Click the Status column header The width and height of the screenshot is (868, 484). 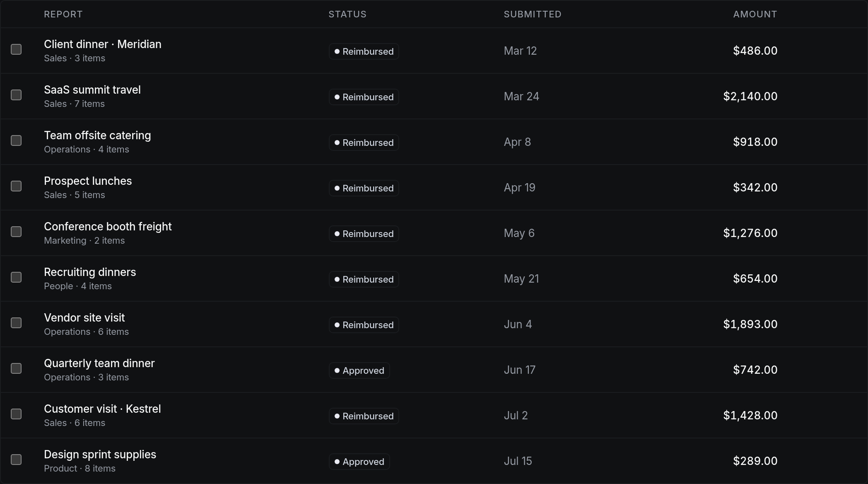pyautogui.click(x=347, y=14)
